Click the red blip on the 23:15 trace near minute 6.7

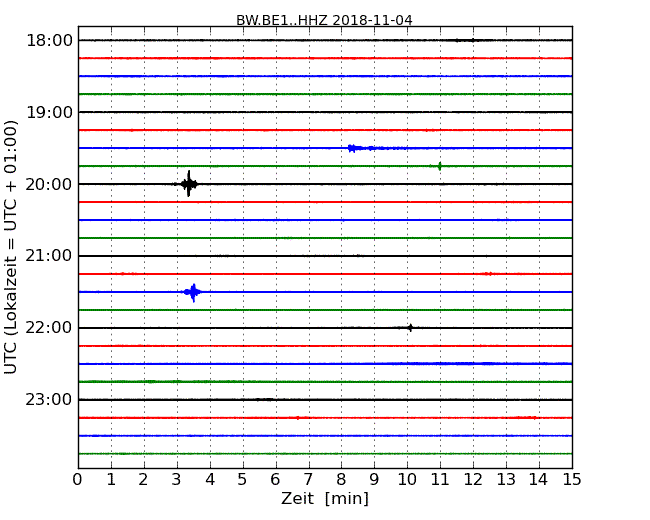(x=298, y=418)
